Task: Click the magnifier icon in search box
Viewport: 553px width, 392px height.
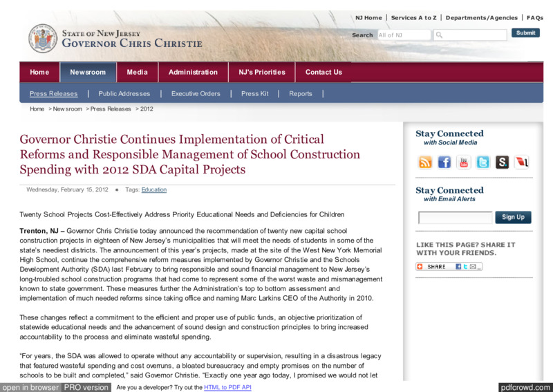Action: [x=439, y=35]
